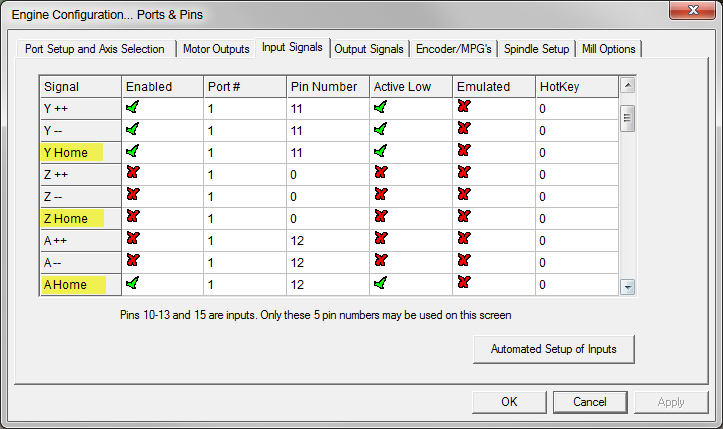This screenshot has height=429, width=723.
Task: Toggle Active Low checkmark for Y ++
Action: click(x=380, y=107)
